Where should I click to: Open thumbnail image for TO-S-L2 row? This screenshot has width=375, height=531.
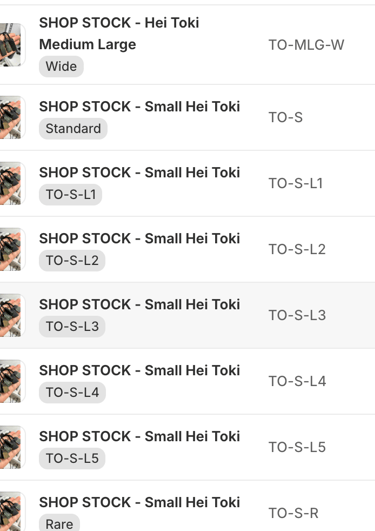[12, 250]
